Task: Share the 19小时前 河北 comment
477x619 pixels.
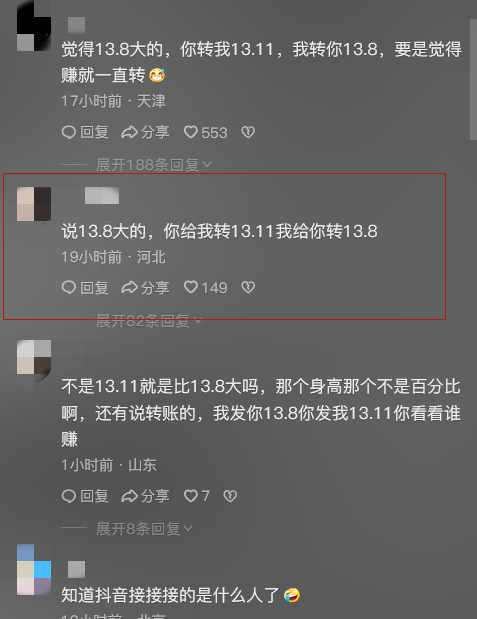Action: tap(145, 287)
